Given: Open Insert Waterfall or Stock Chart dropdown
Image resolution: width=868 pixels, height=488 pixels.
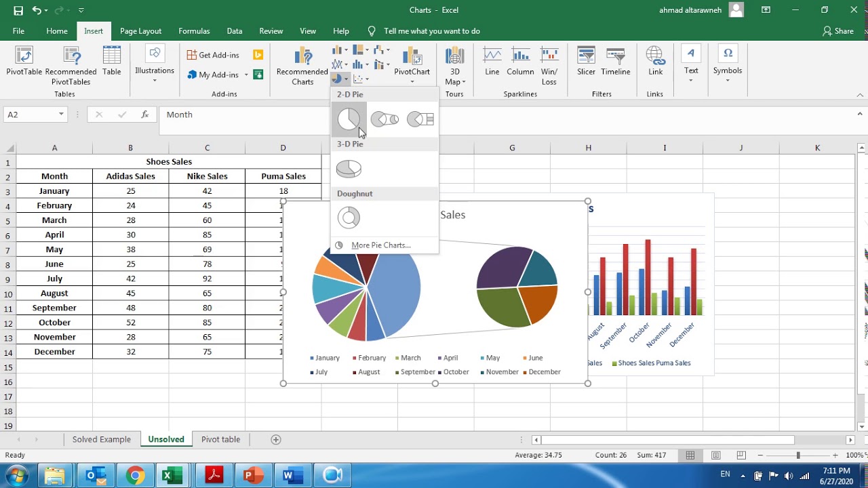Looking at the screenshot, I should 382,49.
